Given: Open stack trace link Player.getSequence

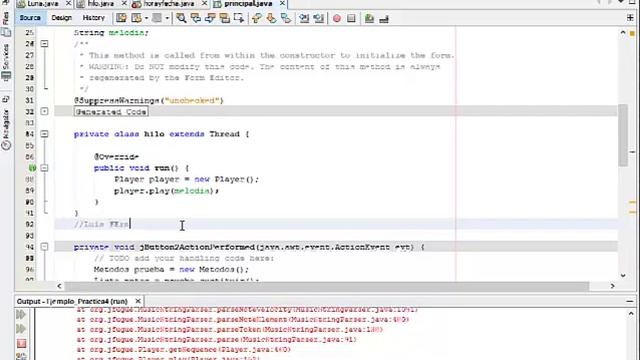Looking at the screenshot, I should click(184, 350).
